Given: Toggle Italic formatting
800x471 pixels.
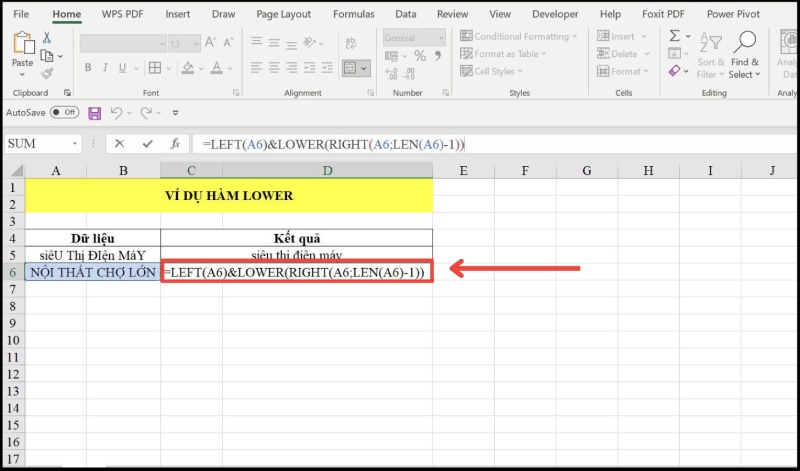Looking at the screenshot, I should point(105,68).
